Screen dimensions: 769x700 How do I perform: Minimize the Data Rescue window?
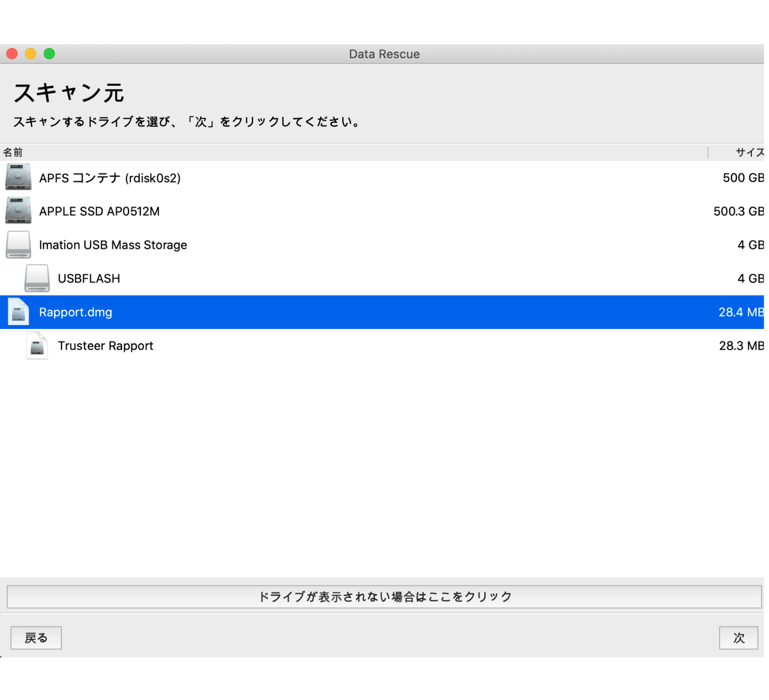tap(30, 54)
